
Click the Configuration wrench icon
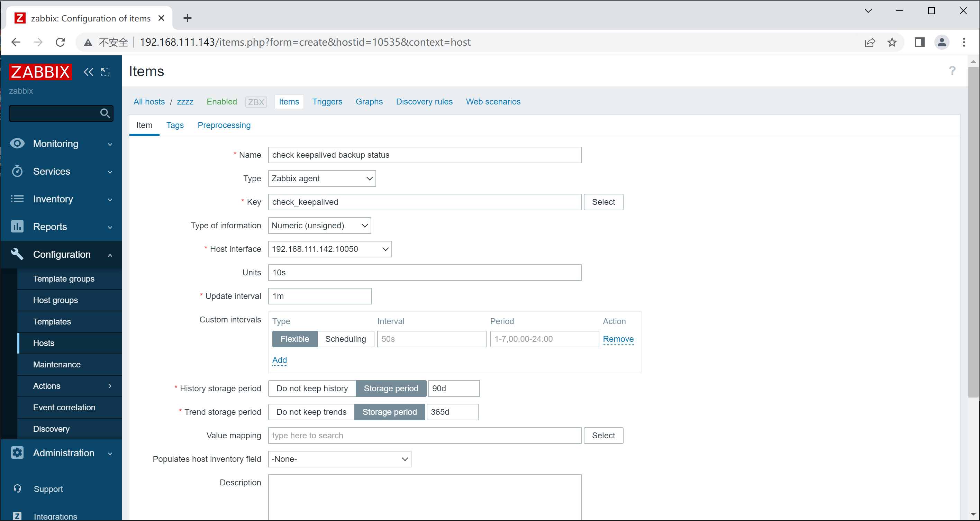pyautogui.click(x=17, y=254)
